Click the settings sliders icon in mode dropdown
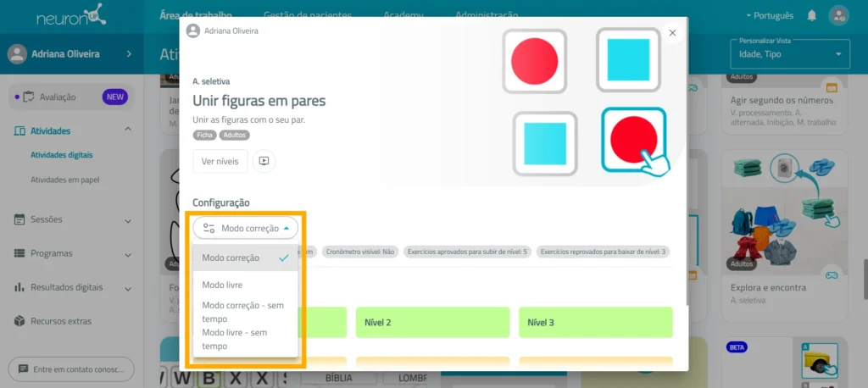This screenshot has width=868, height=388. coord(209,228)
